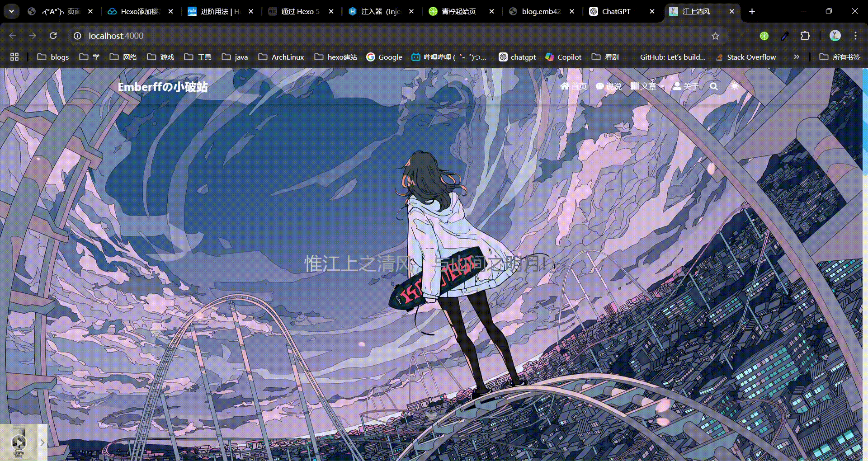Play music in the corner player
868x461 pixels.
(19, 442)
